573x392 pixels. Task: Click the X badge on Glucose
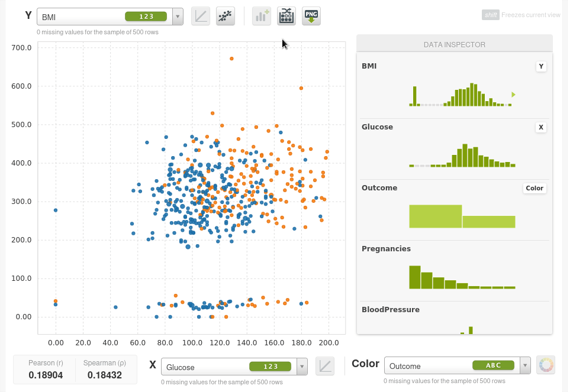(540, 127)
